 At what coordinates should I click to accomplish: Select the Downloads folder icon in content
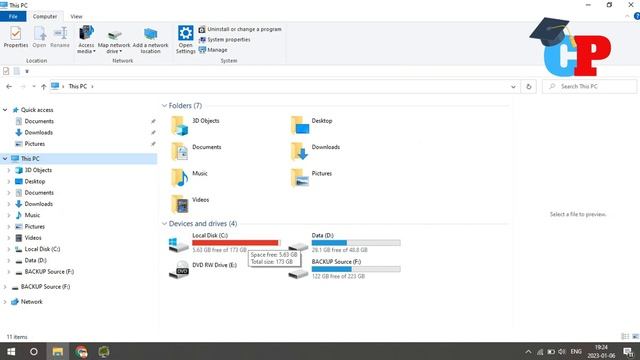[300, 151]
